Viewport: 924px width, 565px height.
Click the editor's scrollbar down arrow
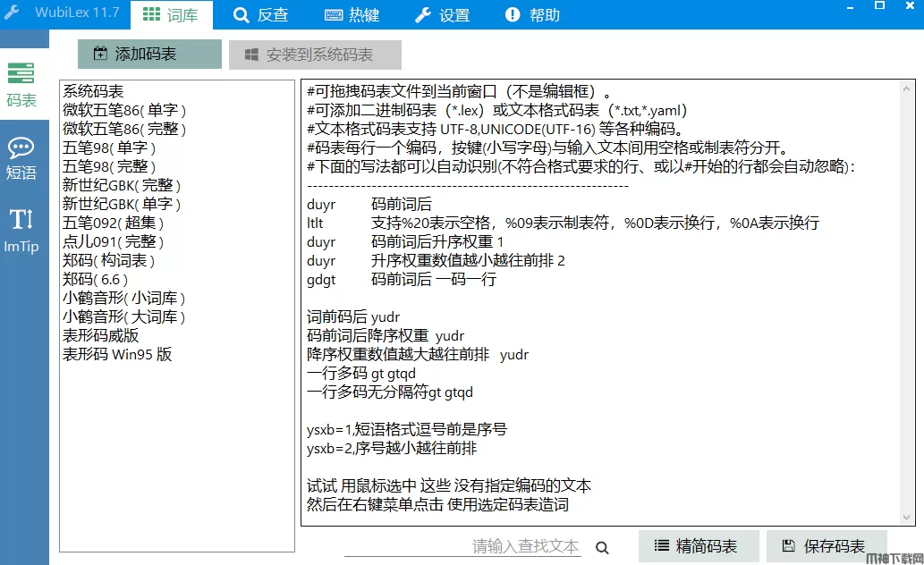pos(908,518)
